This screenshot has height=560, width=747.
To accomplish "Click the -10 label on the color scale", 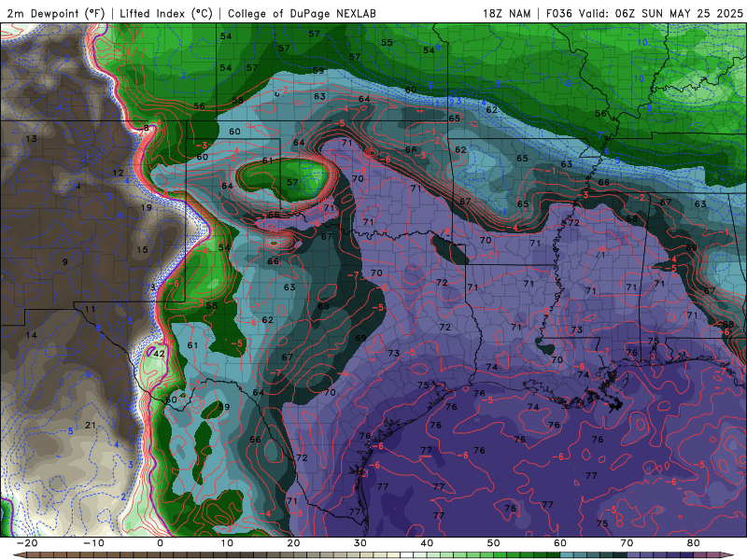I will 93,543.
